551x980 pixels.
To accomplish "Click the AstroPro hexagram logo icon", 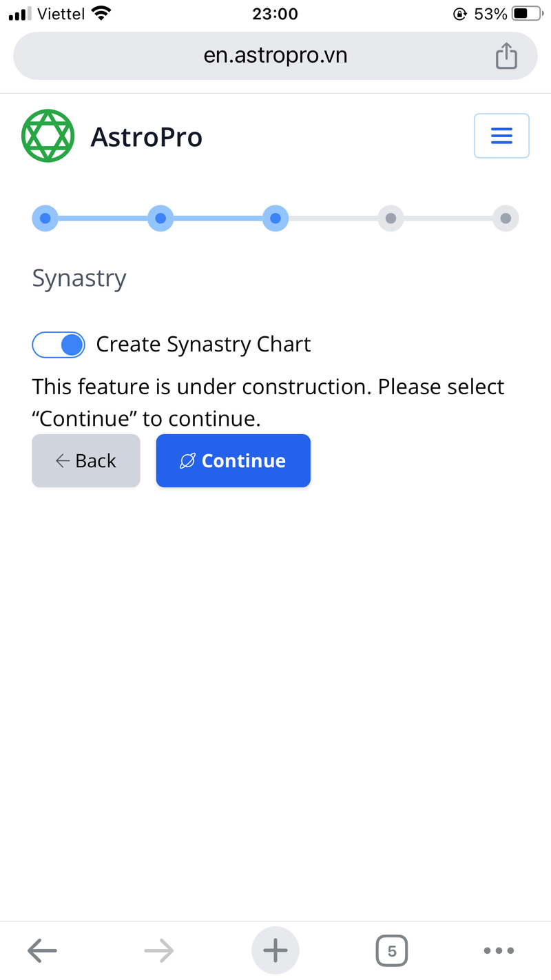I will pos(48,136).
